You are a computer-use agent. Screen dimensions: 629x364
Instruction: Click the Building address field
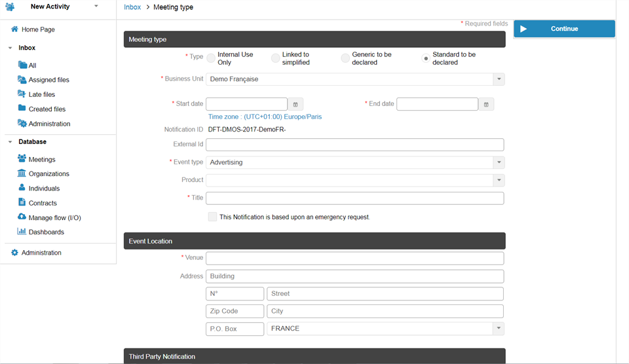354,276
